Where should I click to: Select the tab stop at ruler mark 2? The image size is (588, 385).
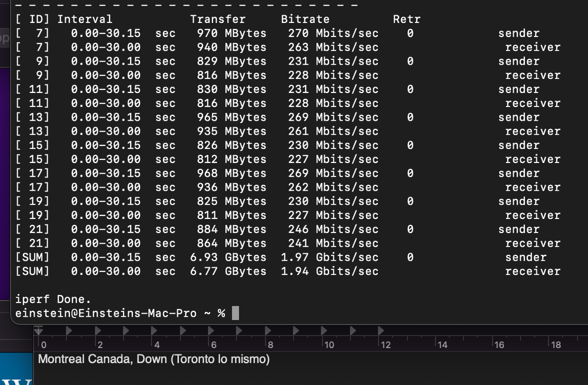coord(97,331)
